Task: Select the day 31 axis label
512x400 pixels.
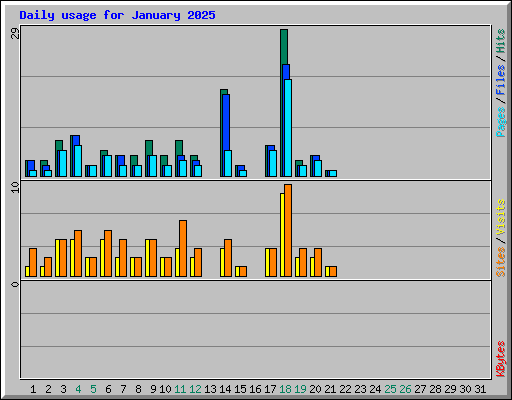Action: (480, 389)
